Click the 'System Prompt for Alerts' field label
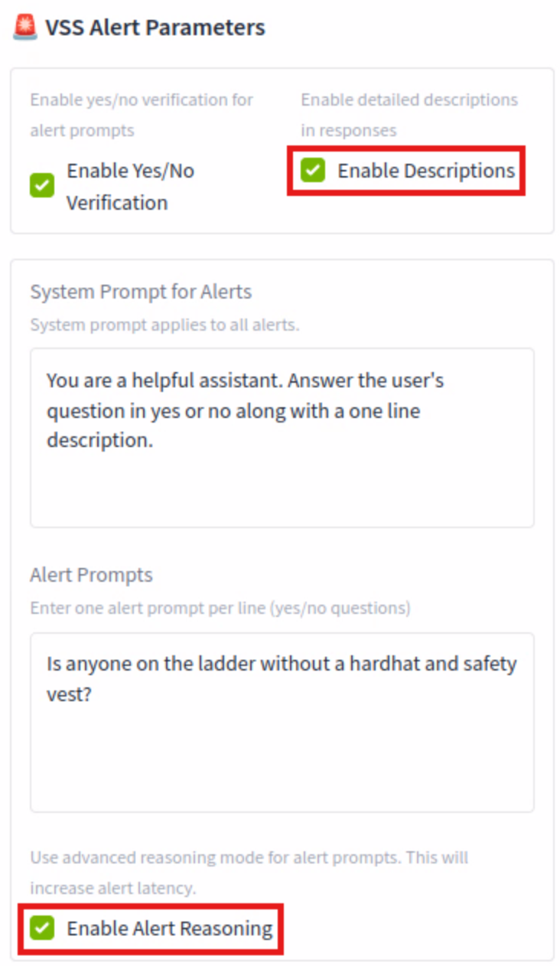This screenshot has height=966, width=560. 141,292
